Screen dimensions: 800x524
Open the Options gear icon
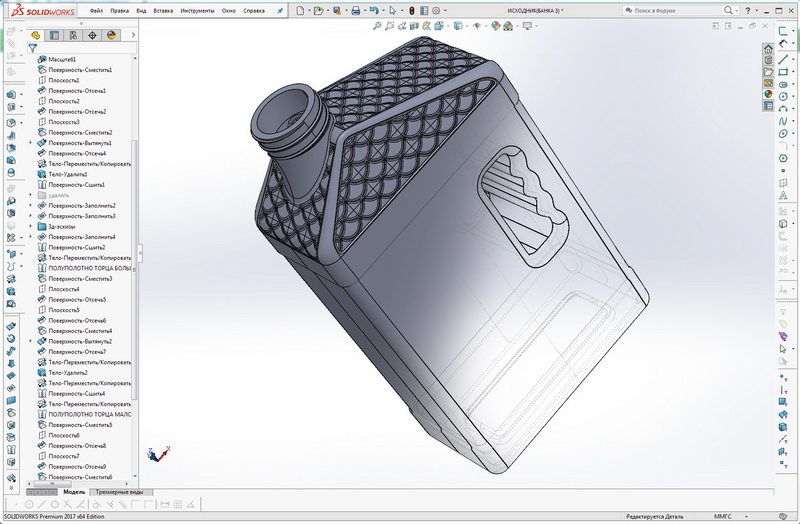click(x=436, y=10)
